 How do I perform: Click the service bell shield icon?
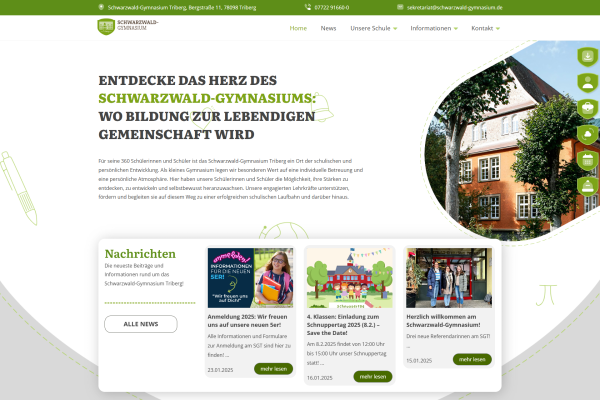(x=588, y=186)
